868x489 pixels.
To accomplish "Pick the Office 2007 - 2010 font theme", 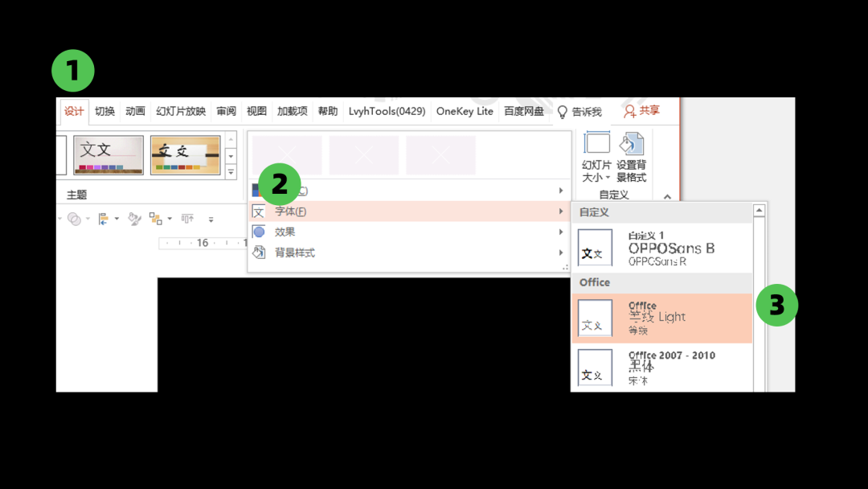I will (661, 367).
